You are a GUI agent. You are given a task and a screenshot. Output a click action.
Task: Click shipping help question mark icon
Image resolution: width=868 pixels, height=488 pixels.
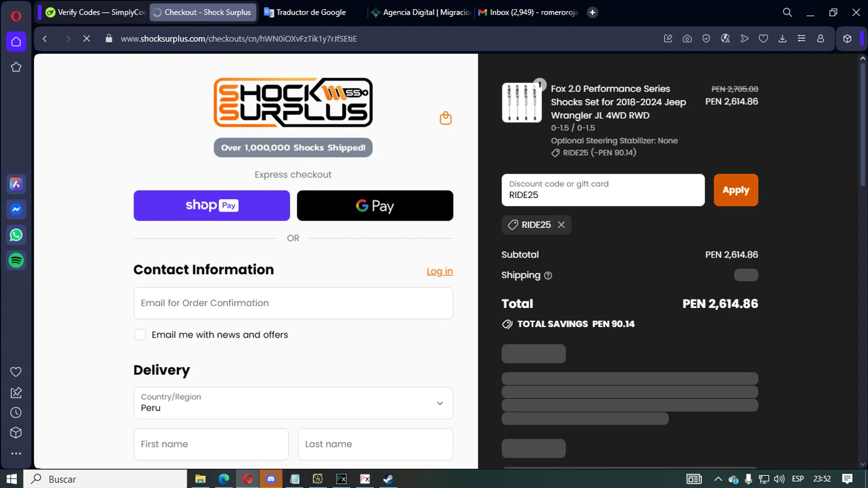(x=548, y=276)
